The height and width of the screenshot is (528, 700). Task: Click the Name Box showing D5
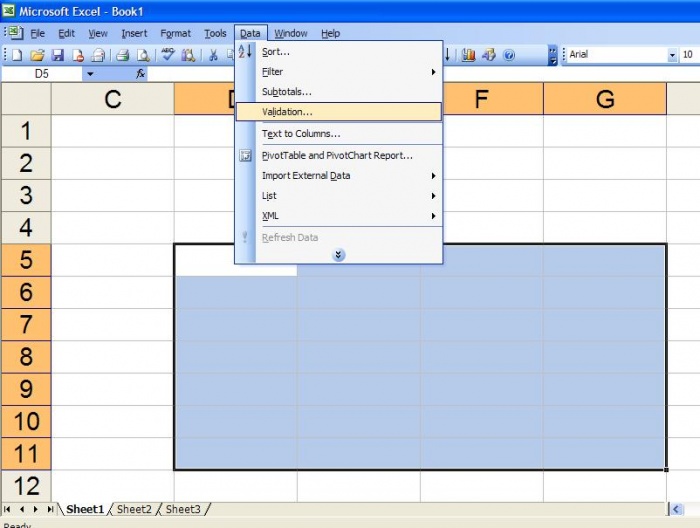click(x=42, y=74)
